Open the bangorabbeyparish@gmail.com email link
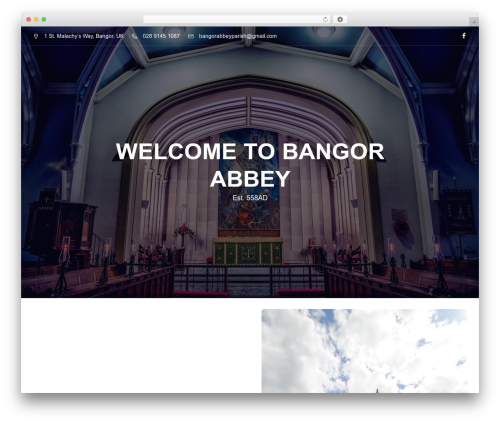Screen dimensions: 500x423 coord(238,36)
